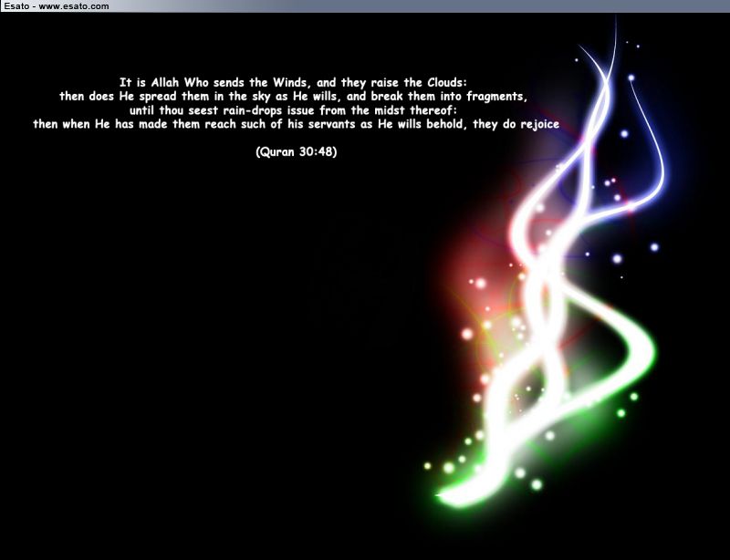Click the line 'until thou seest rain-drops issue'
This screenshot has height=560, width=730.
tap(293, 110)
